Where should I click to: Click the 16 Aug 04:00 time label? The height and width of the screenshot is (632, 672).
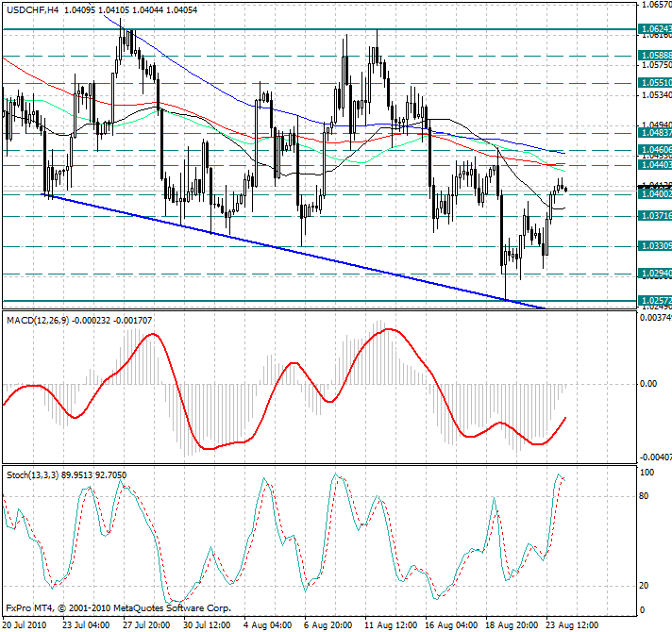[451, 625]
